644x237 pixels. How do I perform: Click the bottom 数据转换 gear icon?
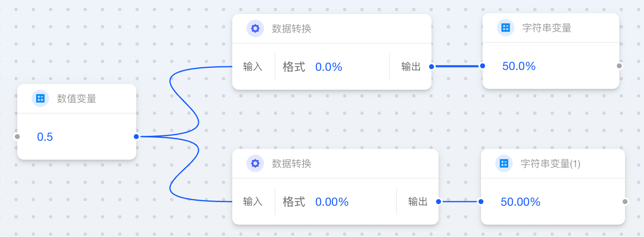click(x=255, y=163)
